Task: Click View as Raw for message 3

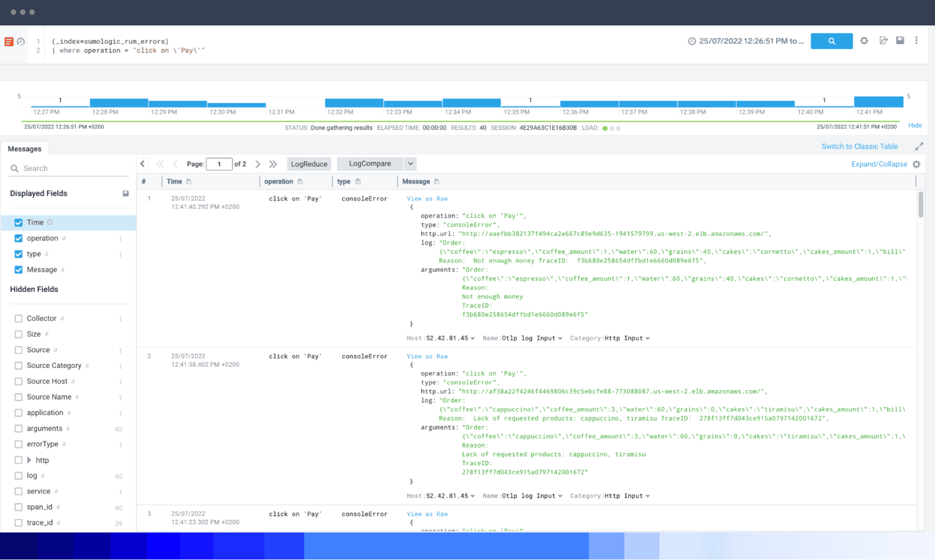Action: tap(427, 514)
